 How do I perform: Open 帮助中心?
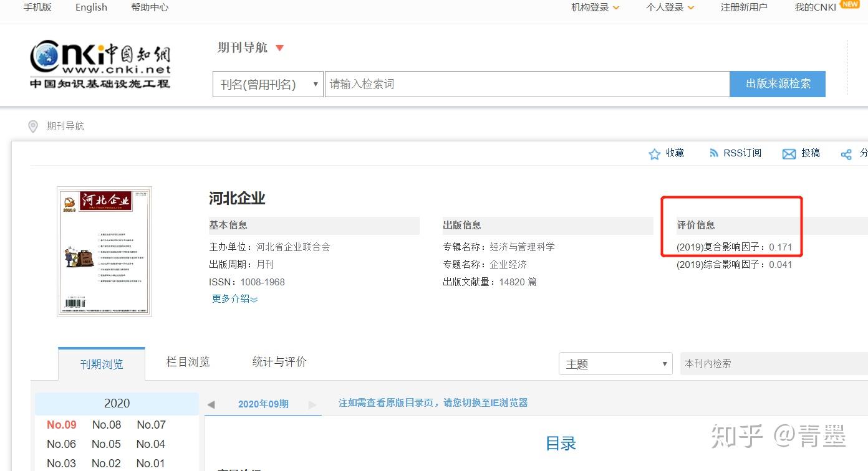tap(150, 7)
